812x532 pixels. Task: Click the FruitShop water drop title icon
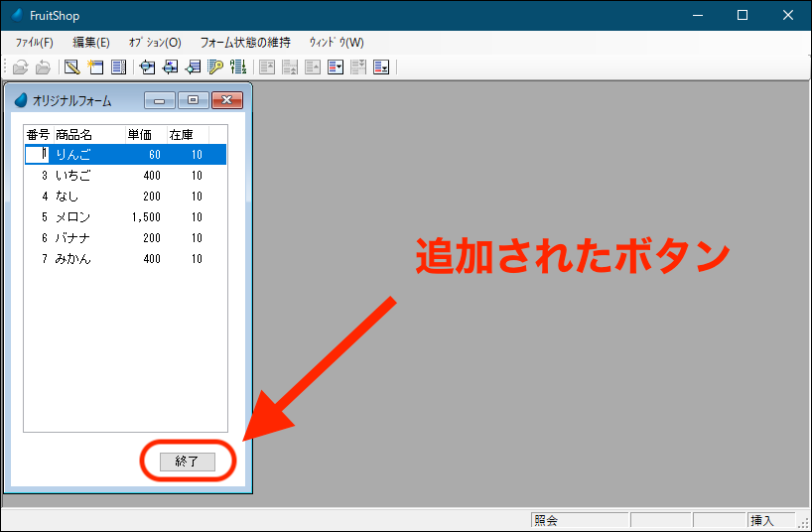pos(17,15)
